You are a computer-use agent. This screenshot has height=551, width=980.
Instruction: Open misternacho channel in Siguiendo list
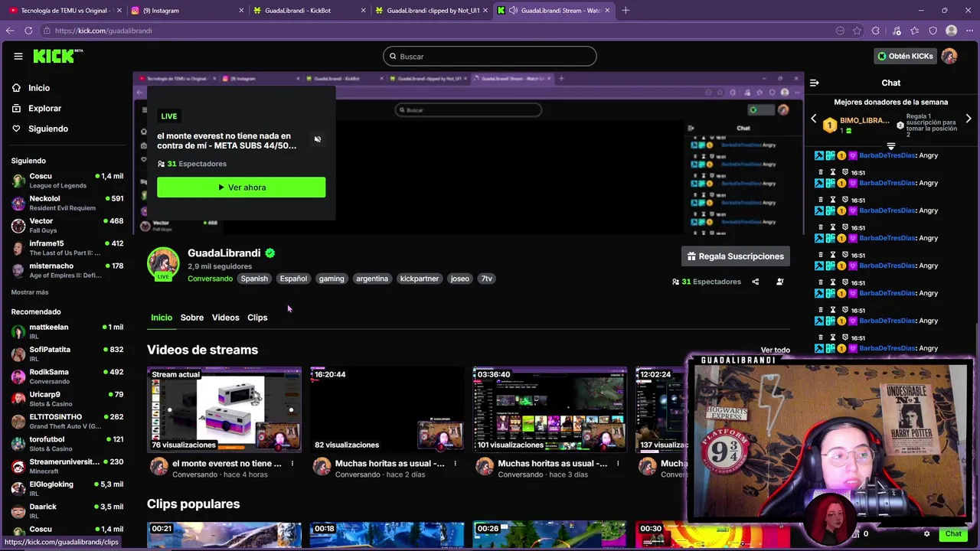[67, 270]
